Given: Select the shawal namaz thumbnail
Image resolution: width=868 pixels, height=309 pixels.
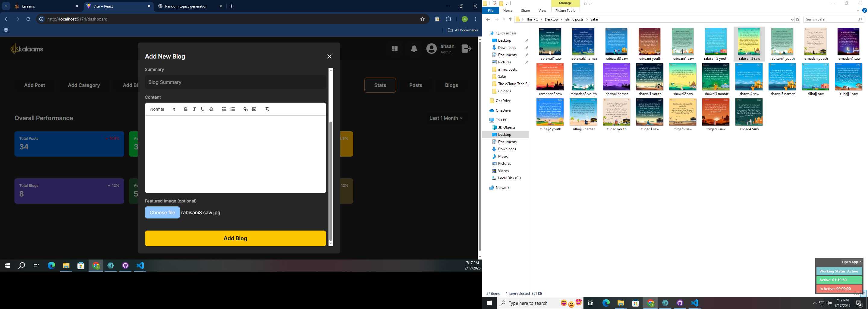Looking at the screenshot, I should click(x=617, y=80).
